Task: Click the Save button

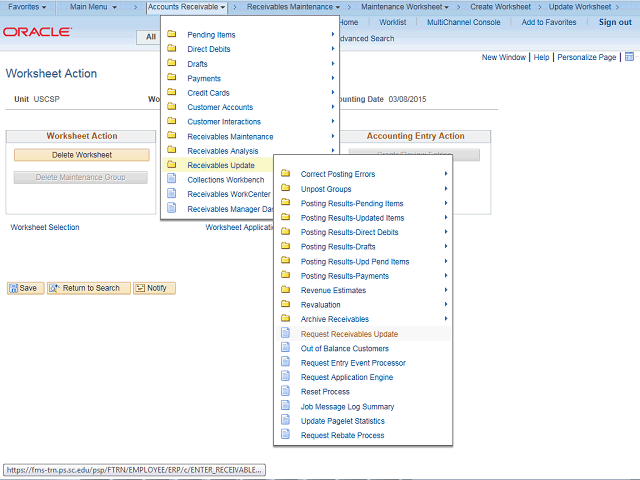Action: coord(23,288)
